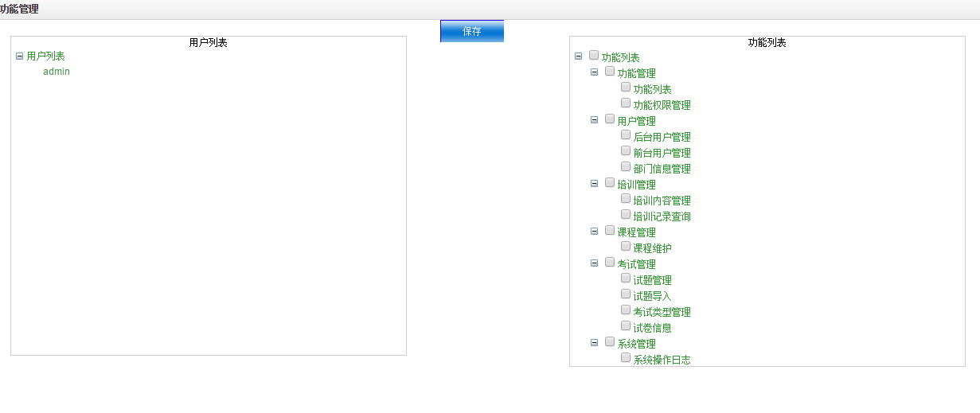Collapse the 用户列表 tree node
Screen dimensions: 980x413
pos(20,56)
